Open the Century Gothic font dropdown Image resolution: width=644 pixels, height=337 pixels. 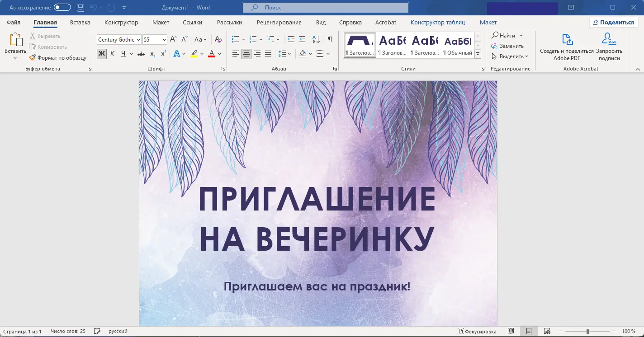(139, 39)
